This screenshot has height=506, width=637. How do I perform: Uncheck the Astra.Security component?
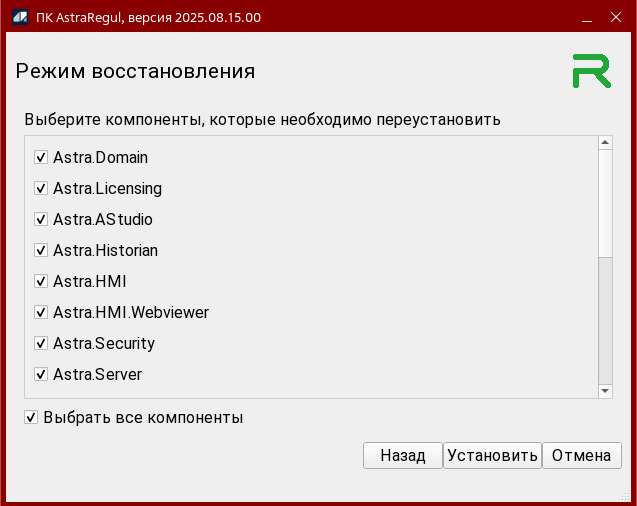tap(41, 344)
